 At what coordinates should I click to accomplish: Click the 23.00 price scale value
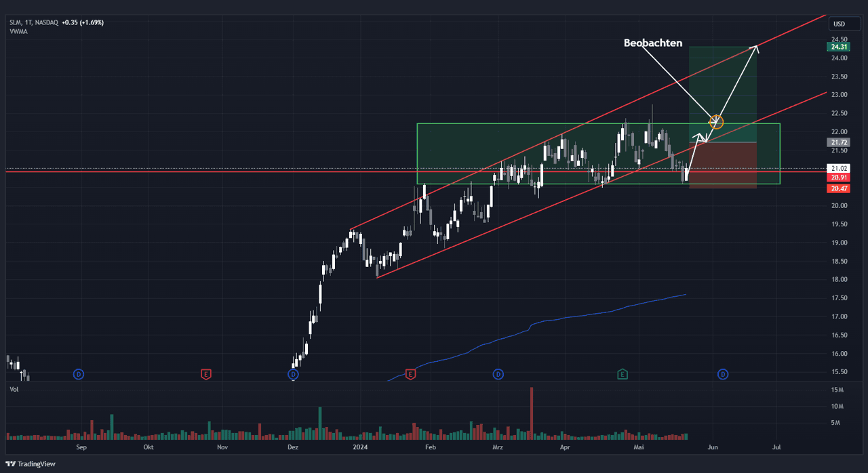click(838, 94)
